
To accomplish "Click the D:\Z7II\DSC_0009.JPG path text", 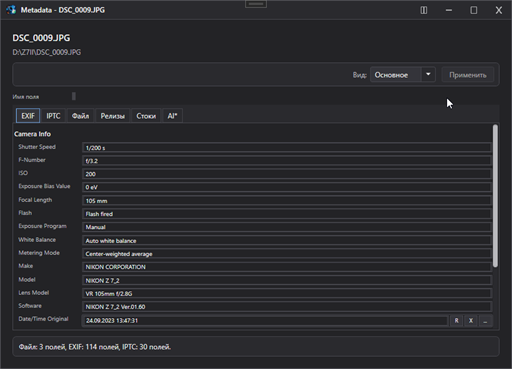I will (47, 52).
